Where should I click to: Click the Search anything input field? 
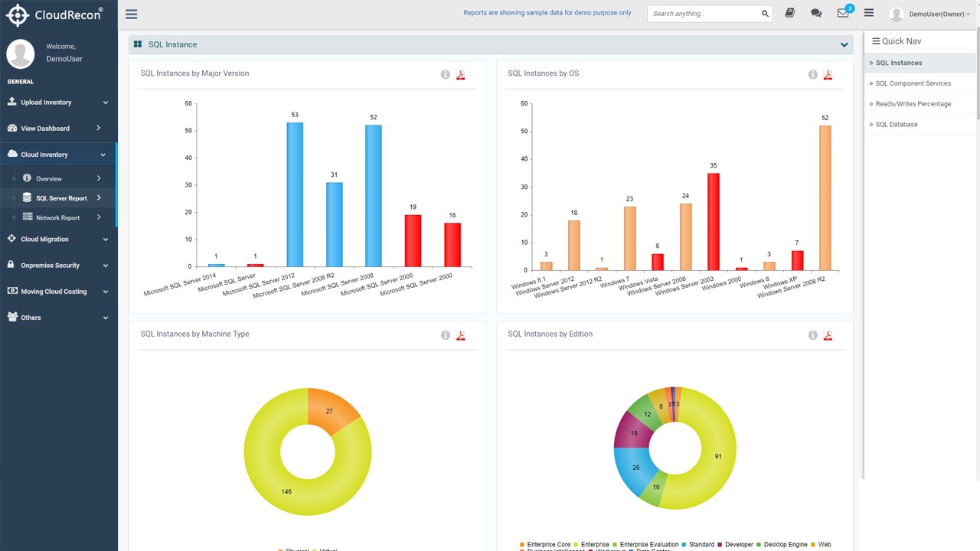tap(704, 14)
